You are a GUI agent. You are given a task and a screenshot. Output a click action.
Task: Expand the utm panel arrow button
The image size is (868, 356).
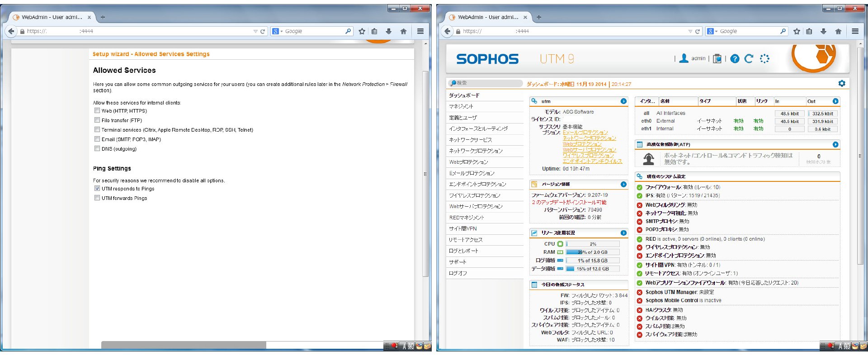tap(623, 101)
